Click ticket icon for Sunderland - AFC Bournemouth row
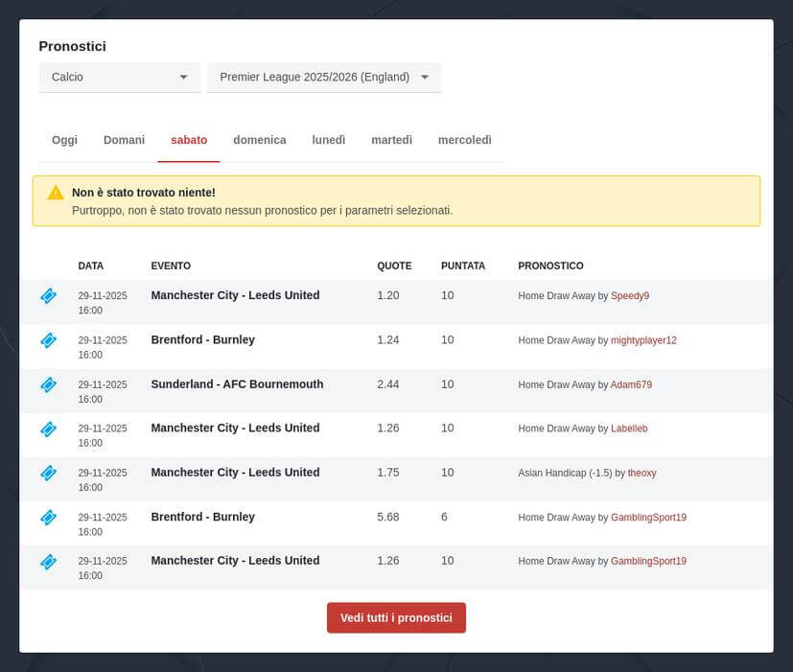The image size is (793, 672). (x=48, y=384)
